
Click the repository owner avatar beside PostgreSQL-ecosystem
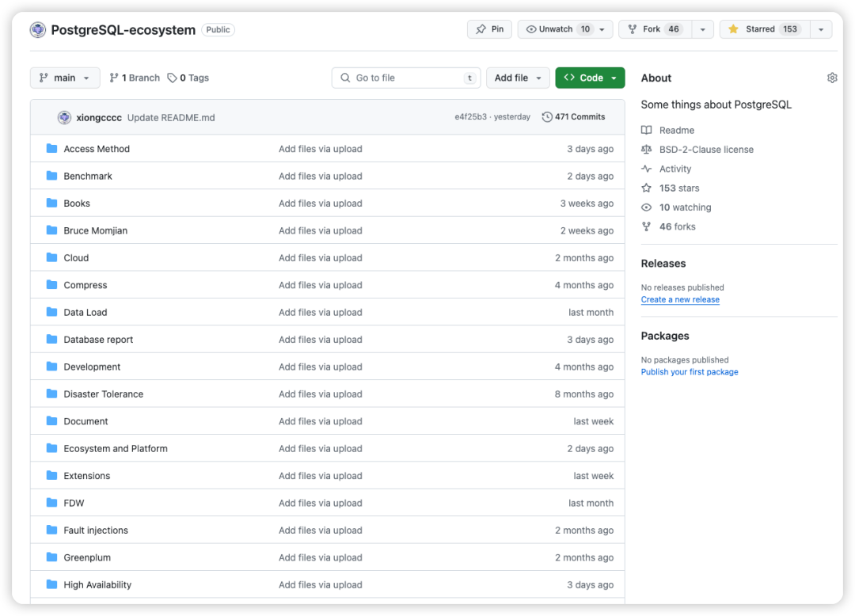38,29
